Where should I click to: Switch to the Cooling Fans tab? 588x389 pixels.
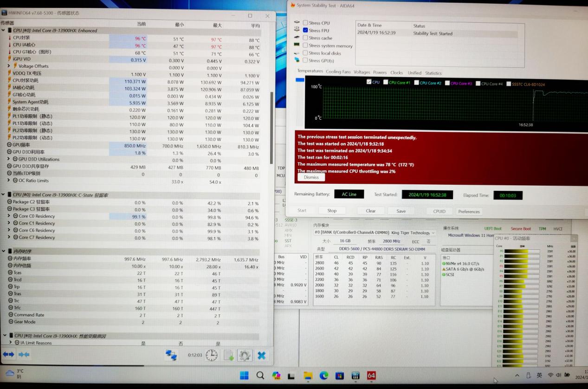click(338, 72)
